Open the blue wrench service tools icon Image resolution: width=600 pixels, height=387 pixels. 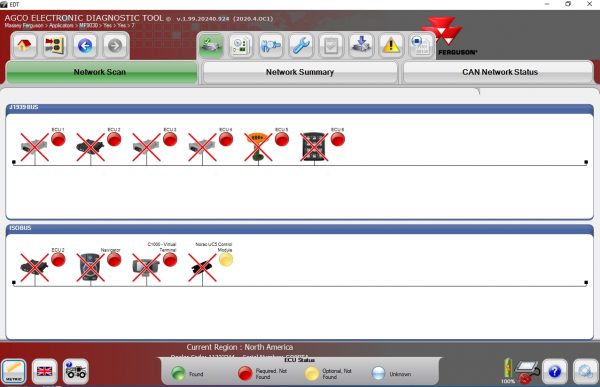coord(301,46)
